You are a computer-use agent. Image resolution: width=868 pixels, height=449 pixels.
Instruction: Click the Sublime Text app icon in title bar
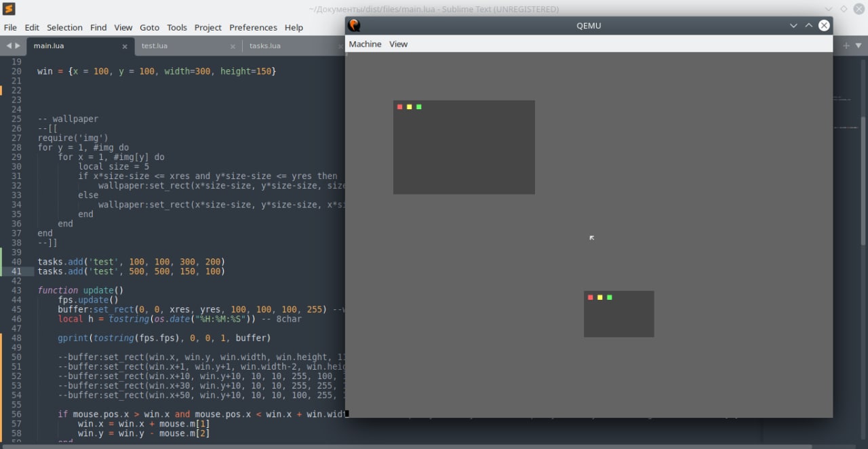coord(9,9)
